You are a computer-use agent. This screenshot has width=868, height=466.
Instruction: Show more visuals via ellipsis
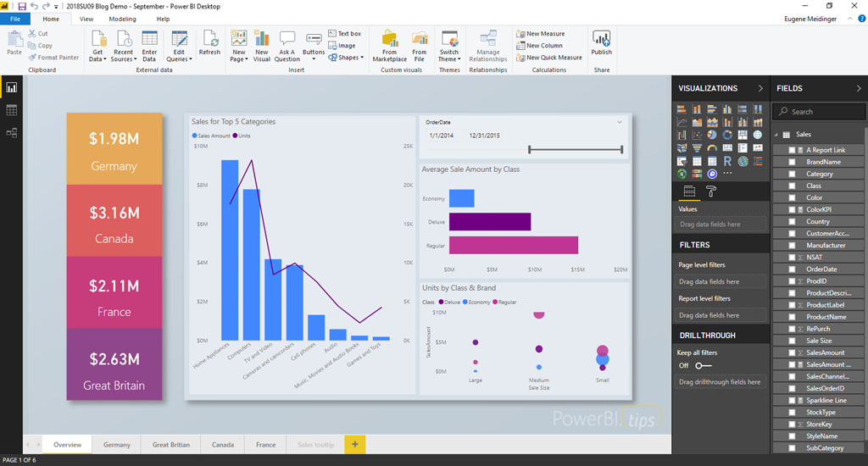tap(727, 173)
